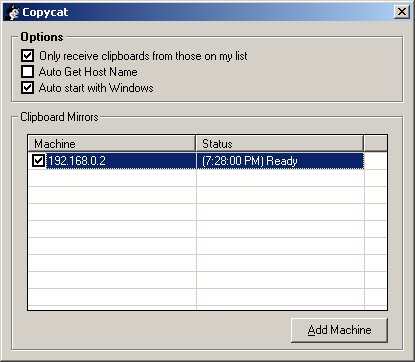The image size is (415, 362).
Task: Toggle Only receive clipboards from my list
Action: pyautogui.click(x=27, y=55)
